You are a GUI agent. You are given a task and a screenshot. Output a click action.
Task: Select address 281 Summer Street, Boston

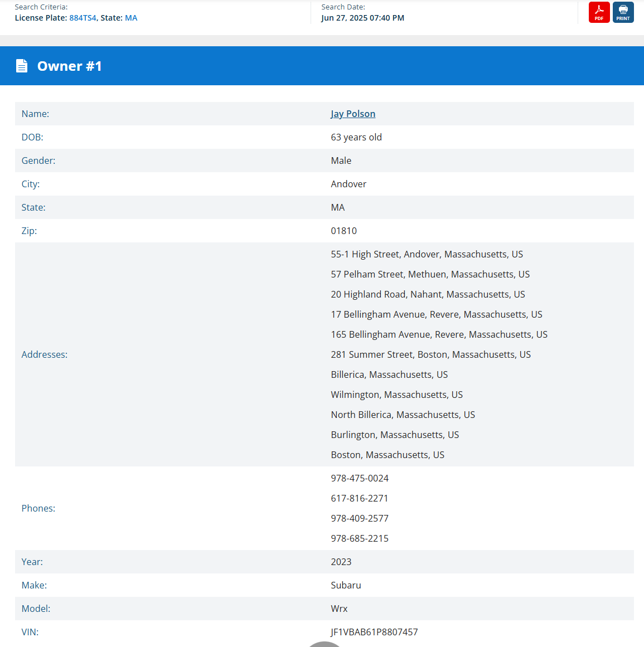(430, 355)
